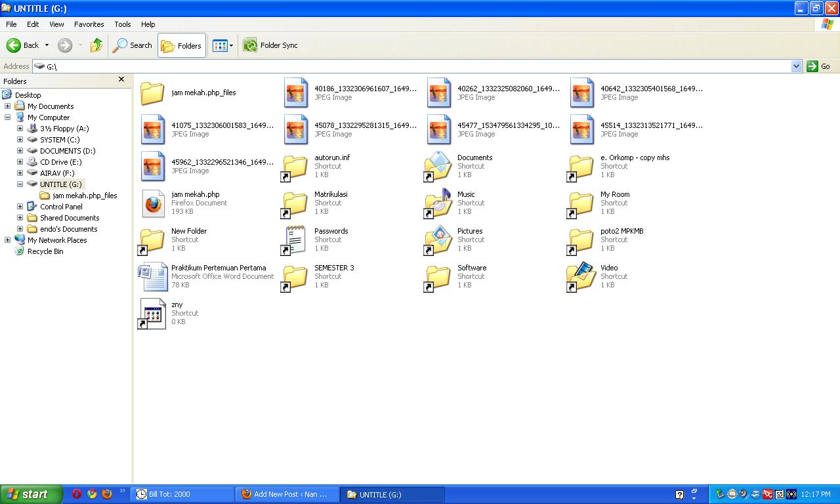Screen dimensions: 840x504
Task: Expand My Documents in the tree
Action: 7,106
